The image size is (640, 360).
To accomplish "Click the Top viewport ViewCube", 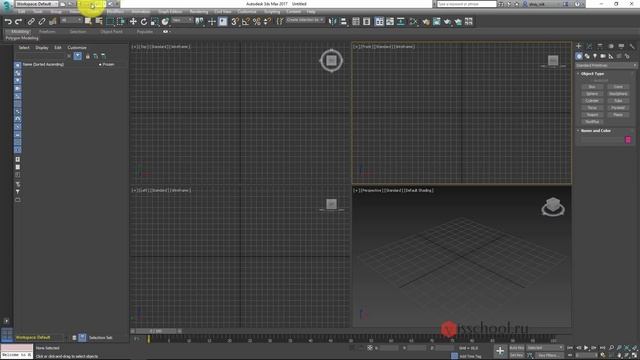I will point(331,61).
